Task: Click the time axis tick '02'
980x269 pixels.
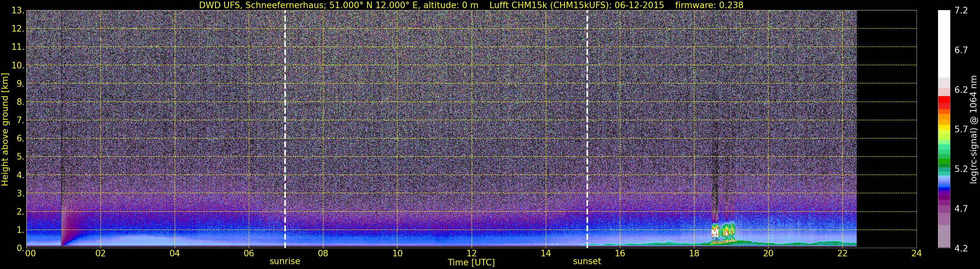Action: pyautogui.click(x=101, y=253)
